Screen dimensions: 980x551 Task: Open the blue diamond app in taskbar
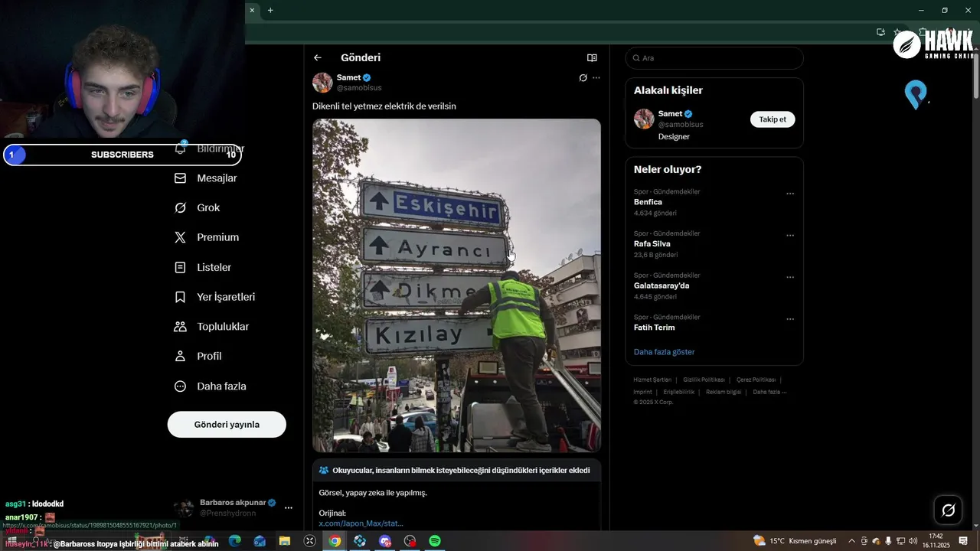360,541
